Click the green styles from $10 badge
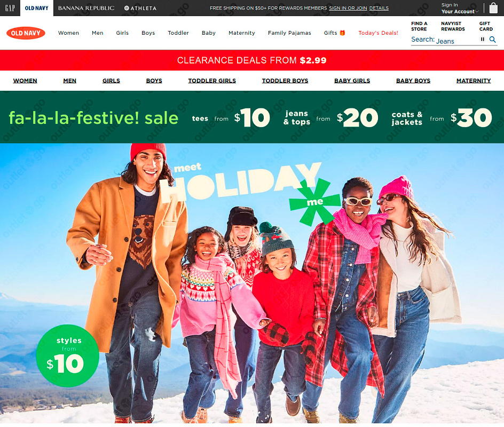Screen dimensions: 504x427 pyautogui.click(x=67, y=355)
